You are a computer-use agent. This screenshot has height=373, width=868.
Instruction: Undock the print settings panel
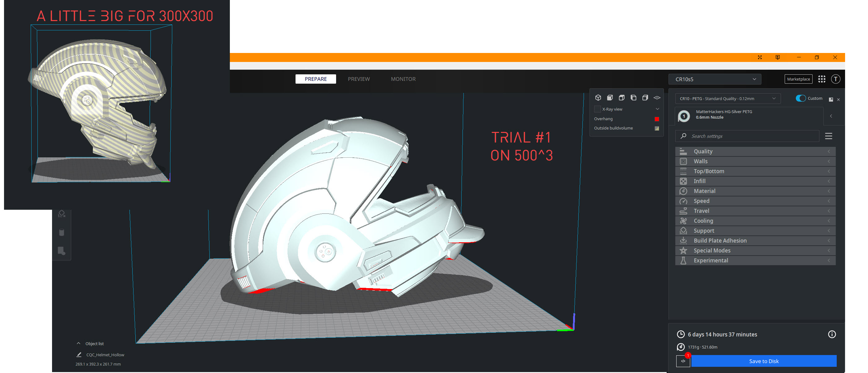click(831, 99)
